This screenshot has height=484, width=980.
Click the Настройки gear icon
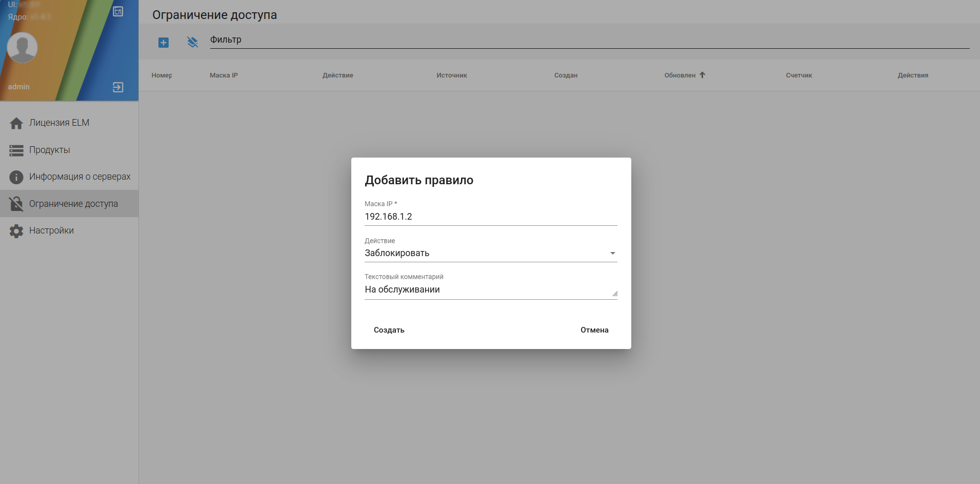coord(16,231)
